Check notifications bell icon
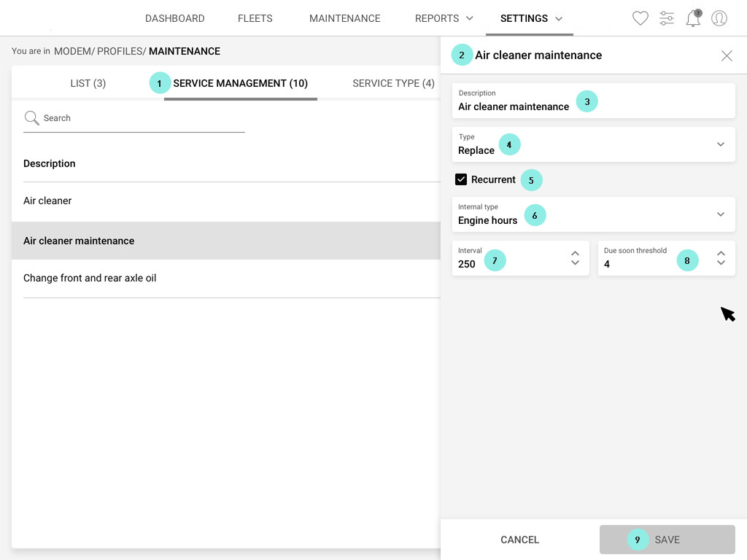747x560 pixels. (693, 18)
